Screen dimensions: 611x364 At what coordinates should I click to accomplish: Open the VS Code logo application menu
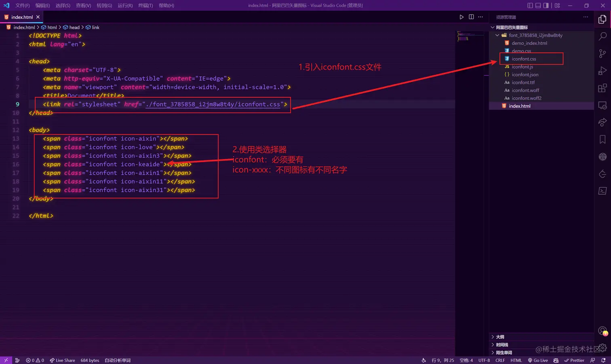coord(6,5)
